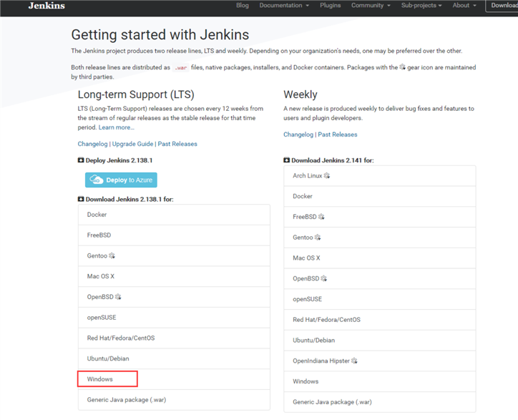
Task: Click the gear icon beside OpenBSD in Weekly
Action: 324,278
